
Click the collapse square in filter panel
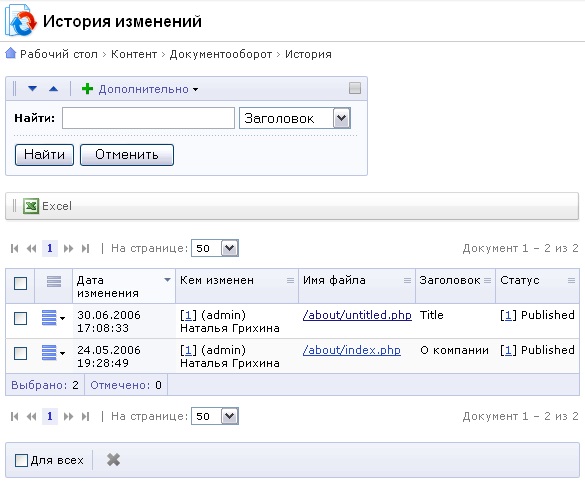click(354, 88)
